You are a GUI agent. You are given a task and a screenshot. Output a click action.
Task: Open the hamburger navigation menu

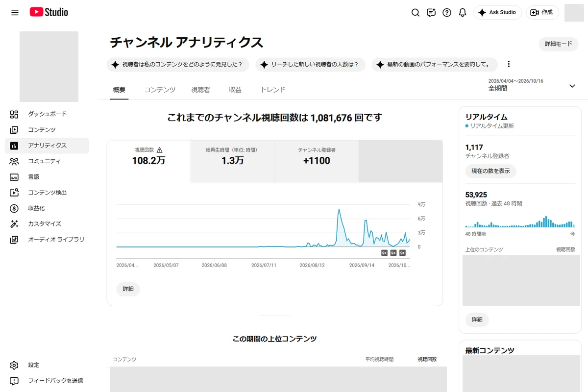(15, 13)
